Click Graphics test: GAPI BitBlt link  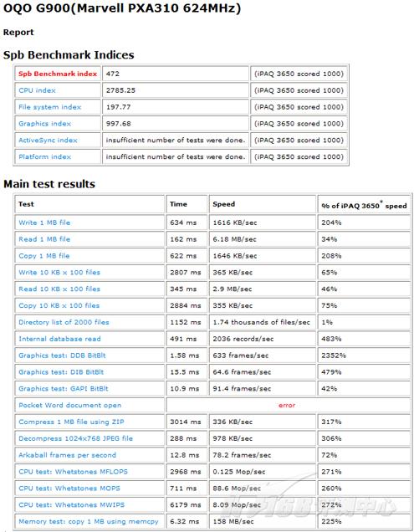[x=64, y=389]
